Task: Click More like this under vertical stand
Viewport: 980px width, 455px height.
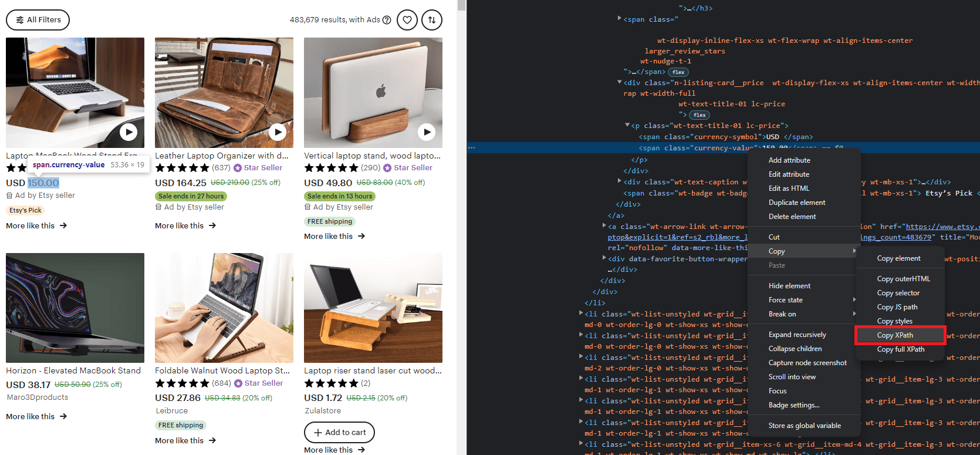Action: (334, 236)
